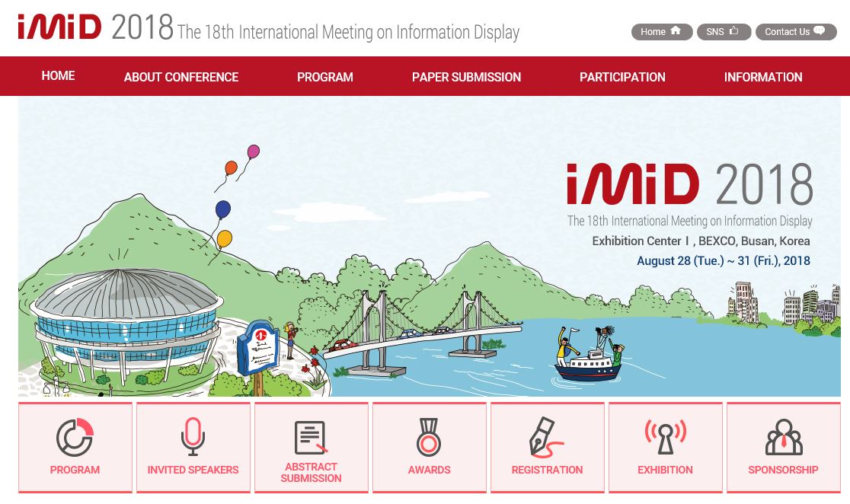Click the Sponsorship people group icon

(x=783, y=437)
